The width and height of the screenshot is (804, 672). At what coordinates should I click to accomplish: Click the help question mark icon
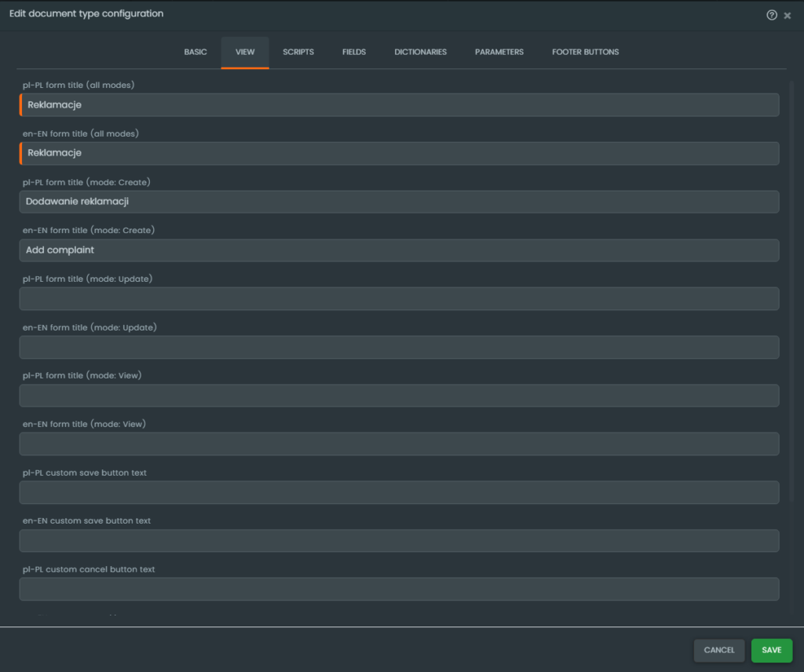coord(772,15)
